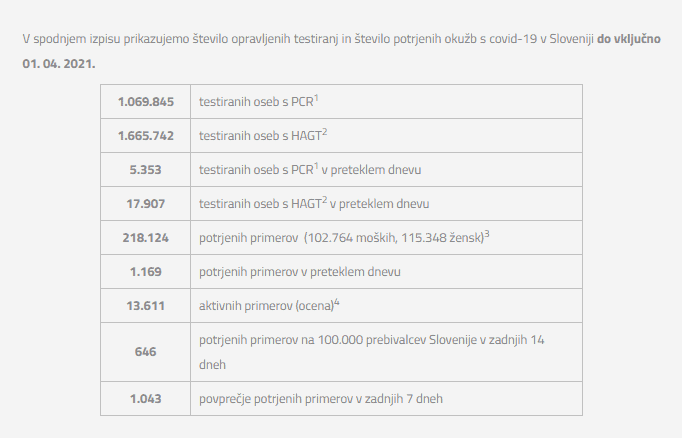The width and height of the screenshot is (682, 438).
Task: Click 'povprečje potrjenih primerov v zadnjih 7 dneh'
Action: click(x=320, y=398)
